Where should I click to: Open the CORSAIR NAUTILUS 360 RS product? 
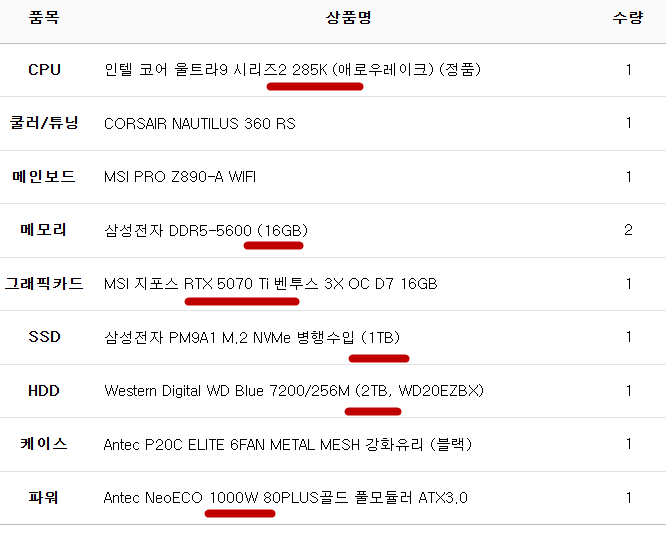(x=200, y=124)
